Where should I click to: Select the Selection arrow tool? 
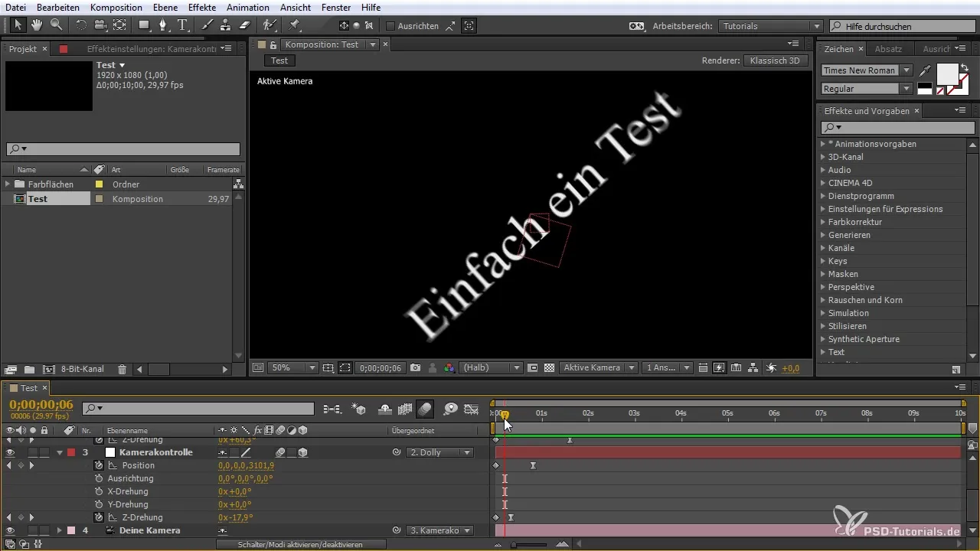(19, 25)
